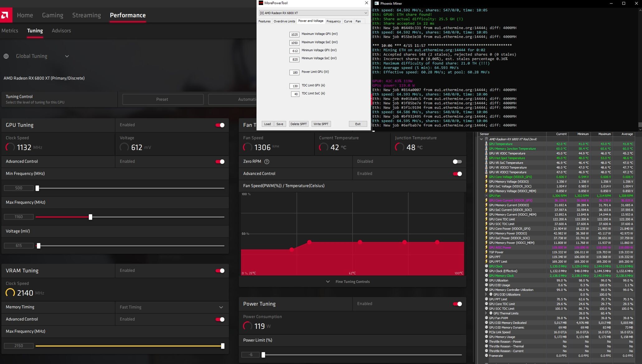Click the GPU Fan PWM circle icon
This screenshot has height=364, width=642.
click(x=486, y=318)
